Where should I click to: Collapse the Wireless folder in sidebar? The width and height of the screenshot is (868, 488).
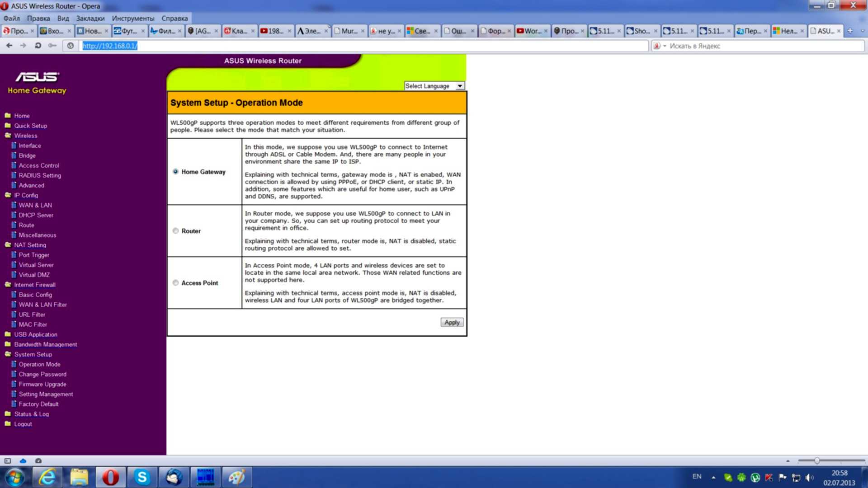8,136
